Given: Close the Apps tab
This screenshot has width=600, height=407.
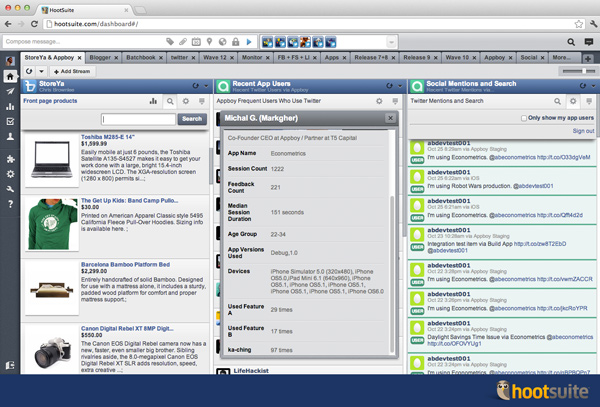Looking at the screenshot, I should [x=344, y=58].
